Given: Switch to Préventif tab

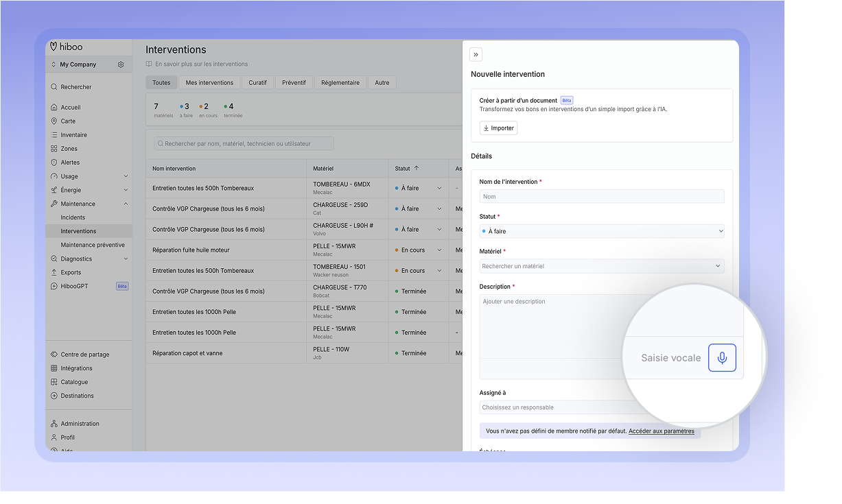Looking at the screenshot, I should pos(294,82).
